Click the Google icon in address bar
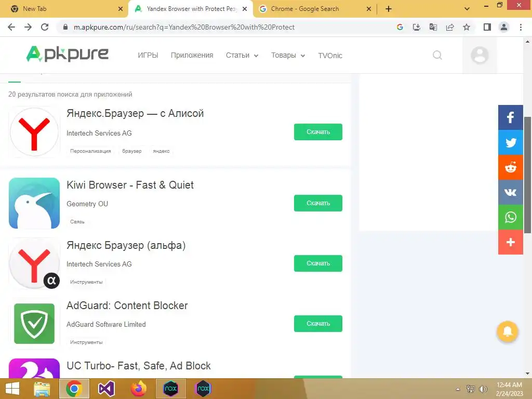 point(400,27)
